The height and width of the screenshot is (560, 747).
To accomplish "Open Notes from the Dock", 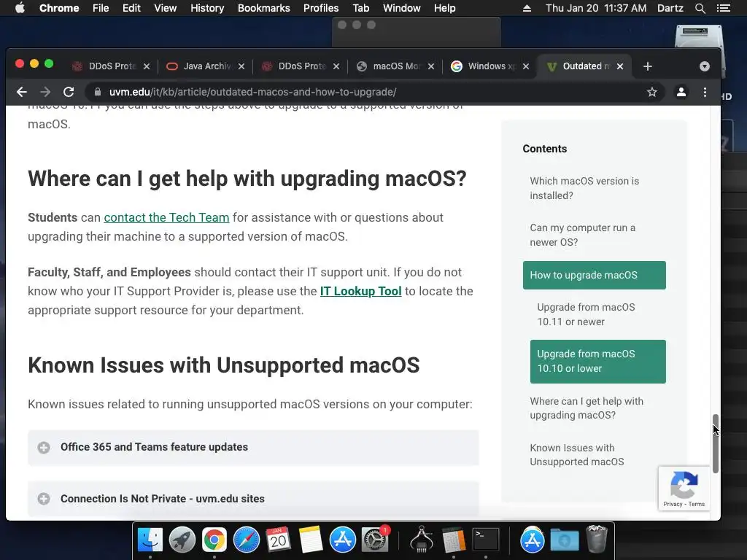I will tap(311, 540).
